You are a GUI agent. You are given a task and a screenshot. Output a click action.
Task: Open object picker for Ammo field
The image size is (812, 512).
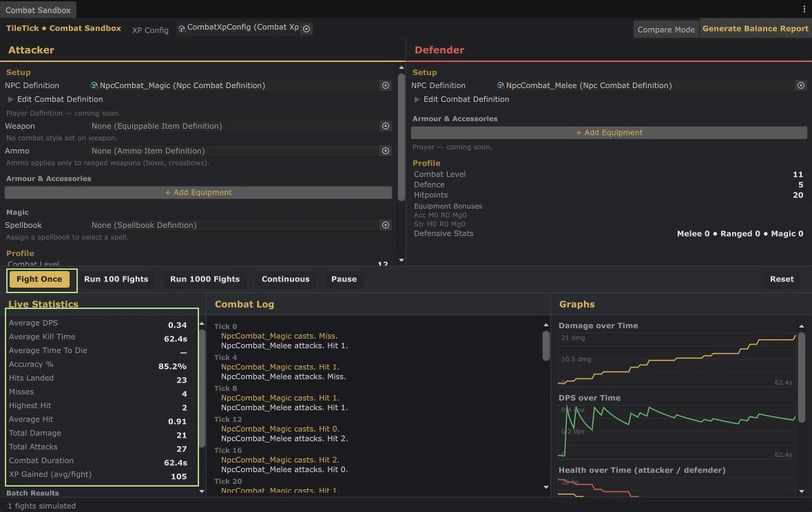[x=385, y=151]
